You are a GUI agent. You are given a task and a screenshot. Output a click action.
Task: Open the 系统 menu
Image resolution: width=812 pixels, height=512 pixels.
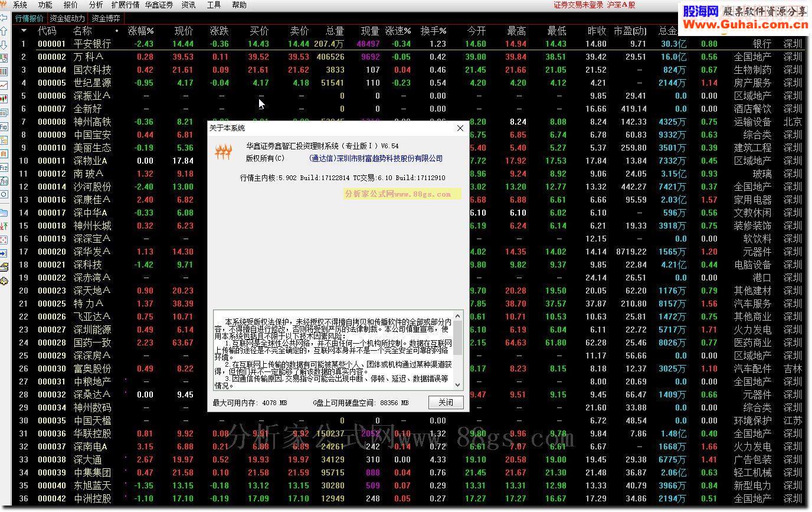[20, 5]
